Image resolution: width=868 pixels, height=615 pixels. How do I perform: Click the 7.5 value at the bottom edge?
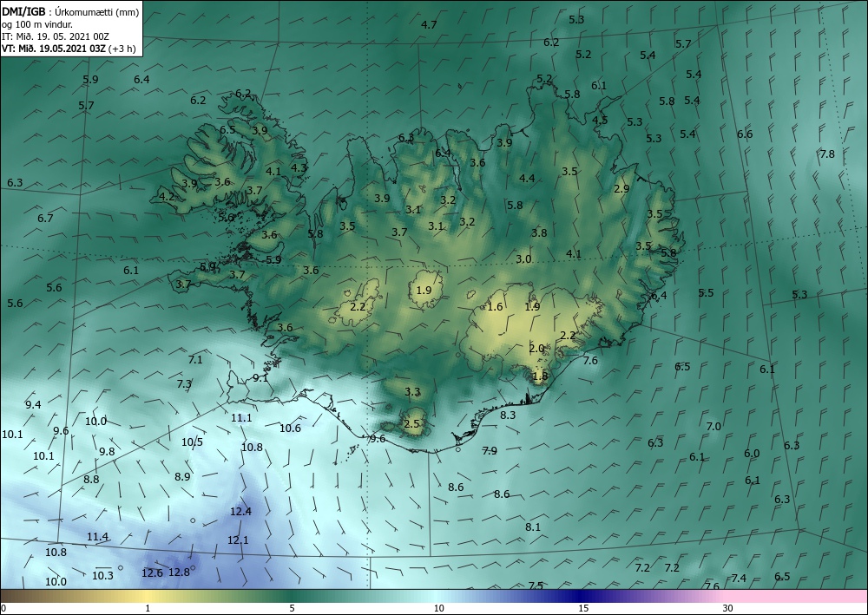[x=536, y=586]
